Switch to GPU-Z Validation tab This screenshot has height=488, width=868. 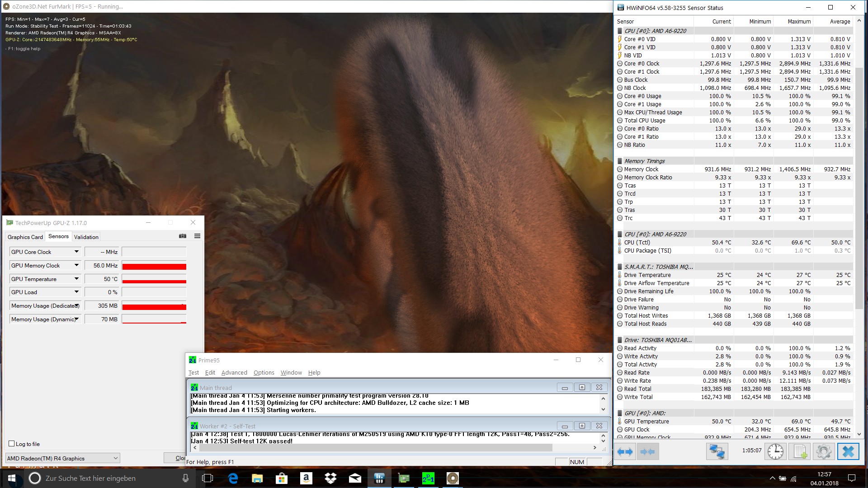86,237
